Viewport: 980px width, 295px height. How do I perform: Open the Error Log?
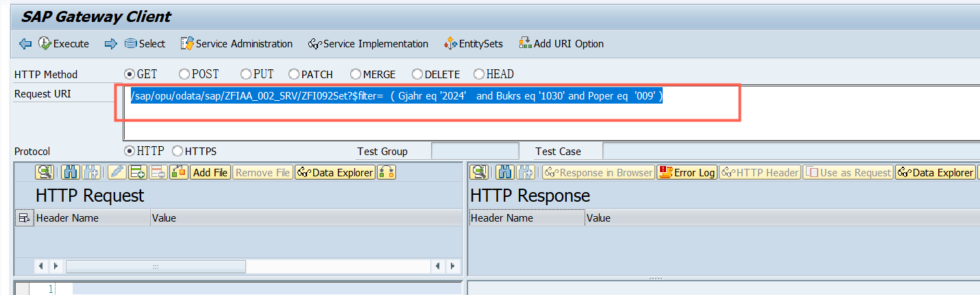pyautogui.click(x=687, y=172)
